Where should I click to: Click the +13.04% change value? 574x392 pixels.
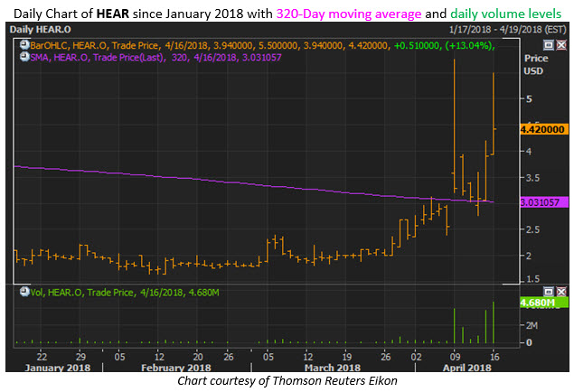470,46
